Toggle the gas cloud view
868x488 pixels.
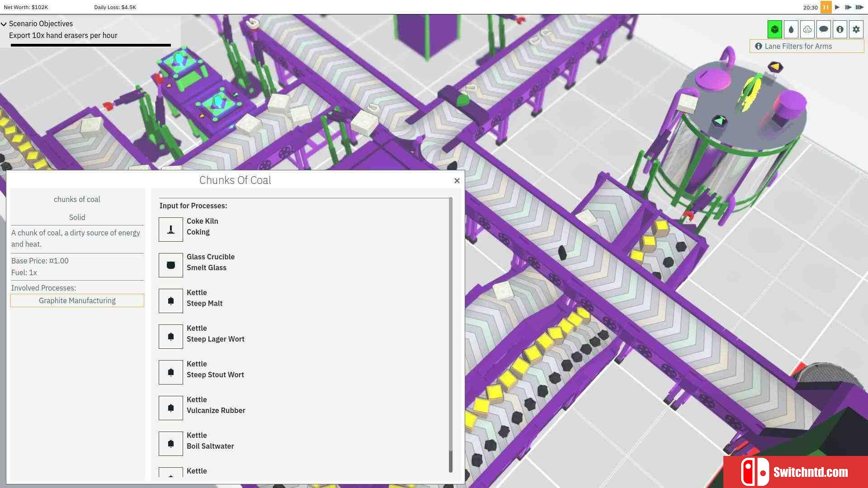807,29
